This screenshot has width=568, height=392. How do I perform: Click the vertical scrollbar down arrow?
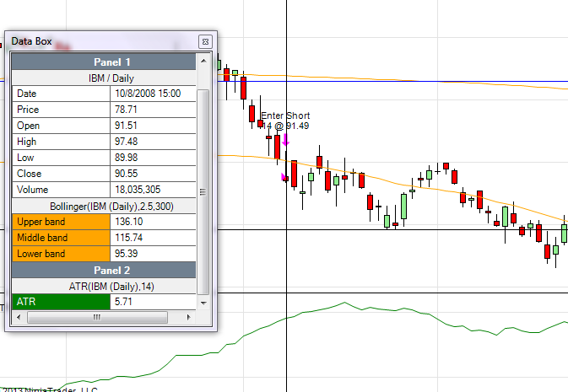(203, 303)
